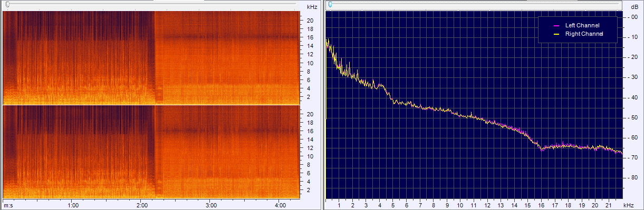Click the spectrogram slider handle
Screen dimensions: 644x210
click(x=7, y=5)
